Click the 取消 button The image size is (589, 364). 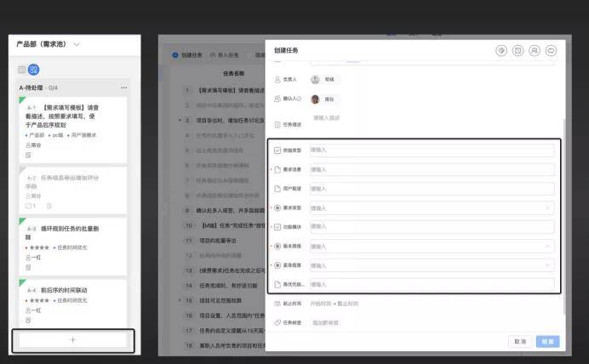click(520, 342)
